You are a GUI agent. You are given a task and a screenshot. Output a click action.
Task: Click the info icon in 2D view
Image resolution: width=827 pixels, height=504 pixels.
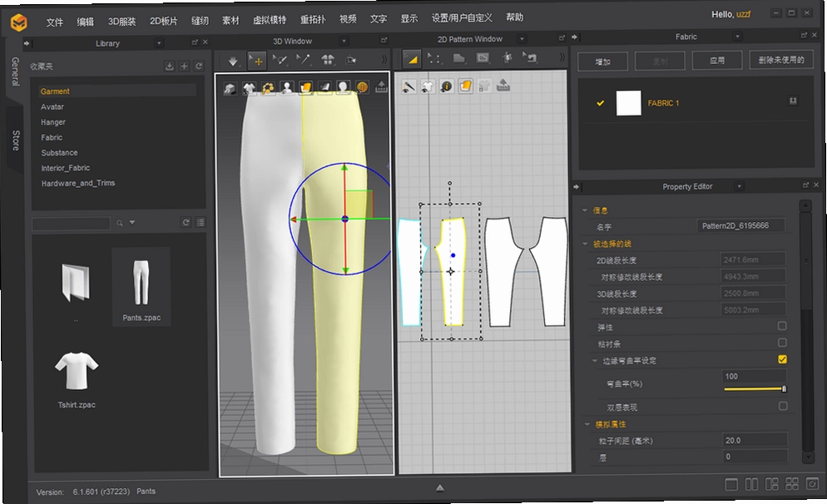click(x=446, y=86)
